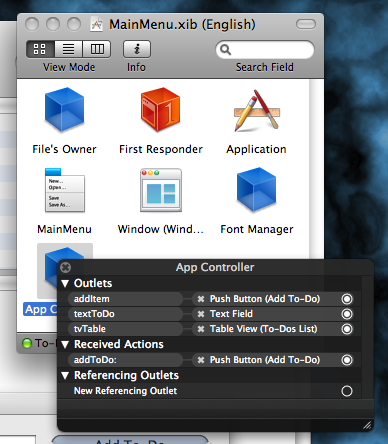
Task: Click Table View (To-Dos List) destination
Action: (263, 329)
